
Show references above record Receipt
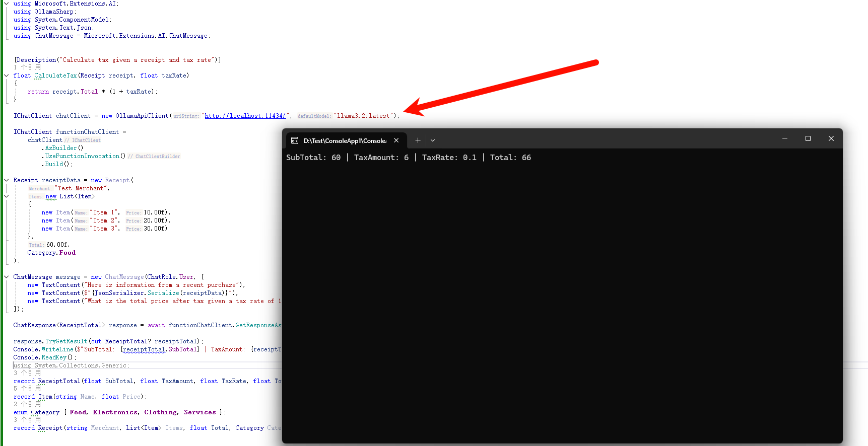coord(27,420)
